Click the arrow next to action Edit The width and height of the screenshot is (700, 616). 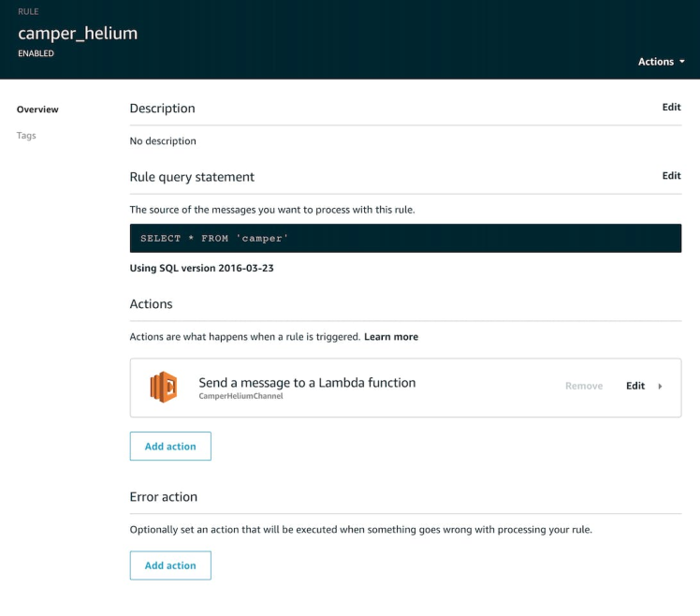coord(661,386)
